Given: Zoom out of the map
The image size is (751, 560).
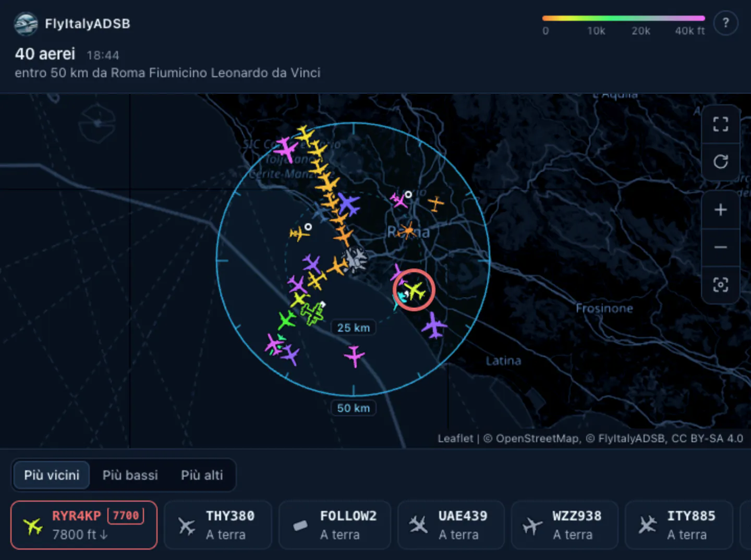Looking at the screenshot, I should [x=720, y=247].
